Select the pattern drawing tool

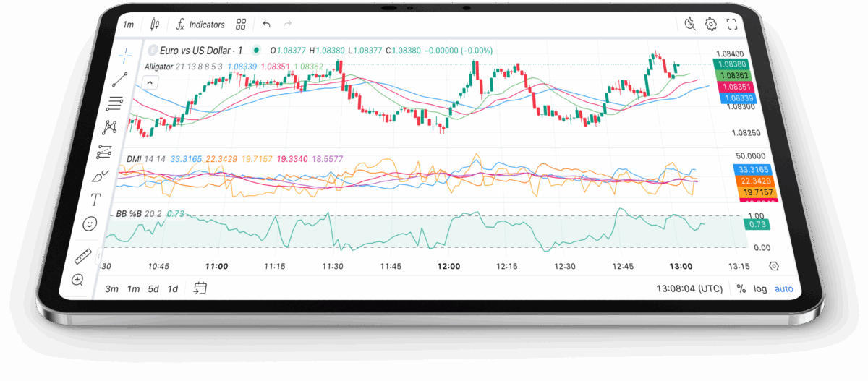click(110, 127)
